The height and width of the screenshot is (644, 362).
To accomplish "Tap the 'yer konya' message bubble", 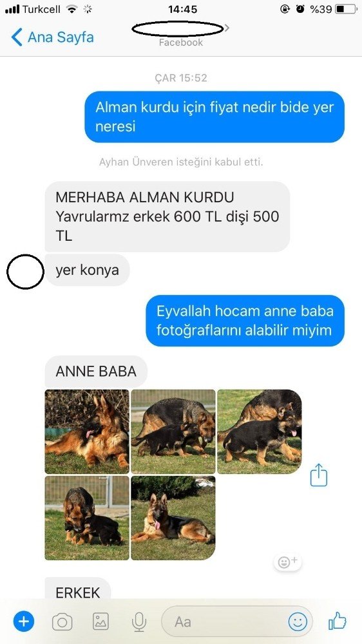I will click(x=87, y=270).
